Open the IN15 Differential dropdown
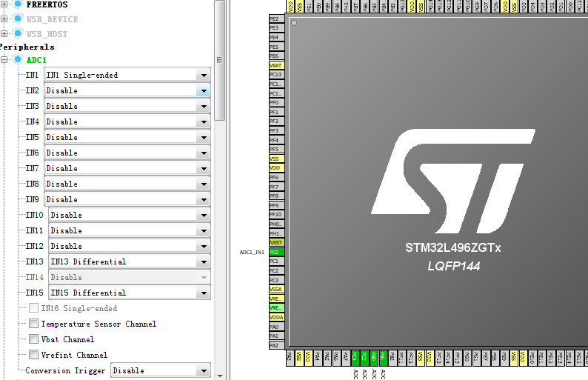 tap(130, 293)
